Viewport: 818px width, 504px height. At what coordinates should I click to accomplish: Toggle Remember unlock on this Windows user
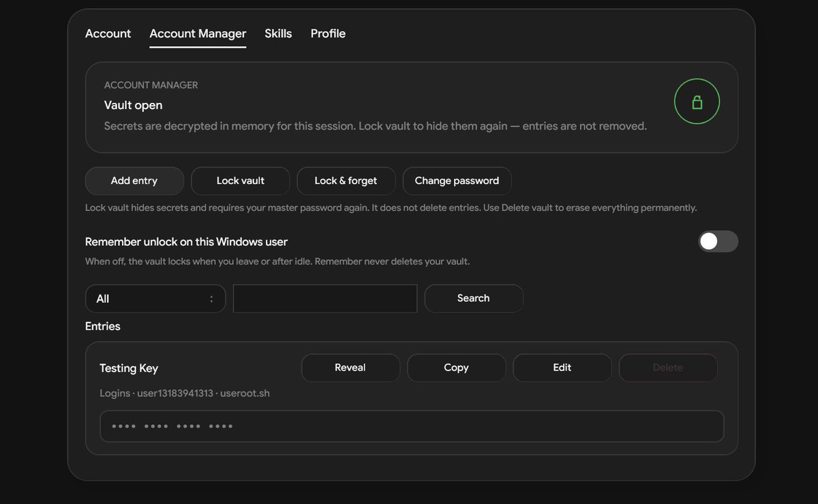click(x=718, y=241)
